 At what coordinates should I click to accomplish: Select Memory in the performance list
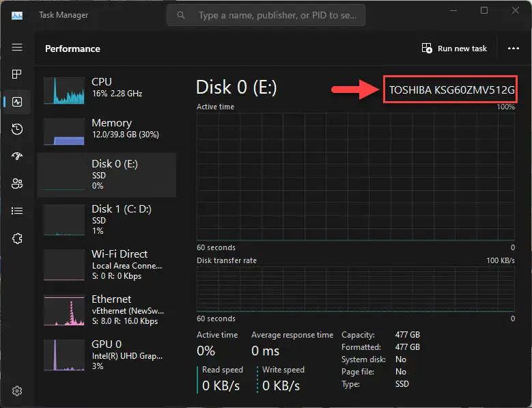[107, 131]
